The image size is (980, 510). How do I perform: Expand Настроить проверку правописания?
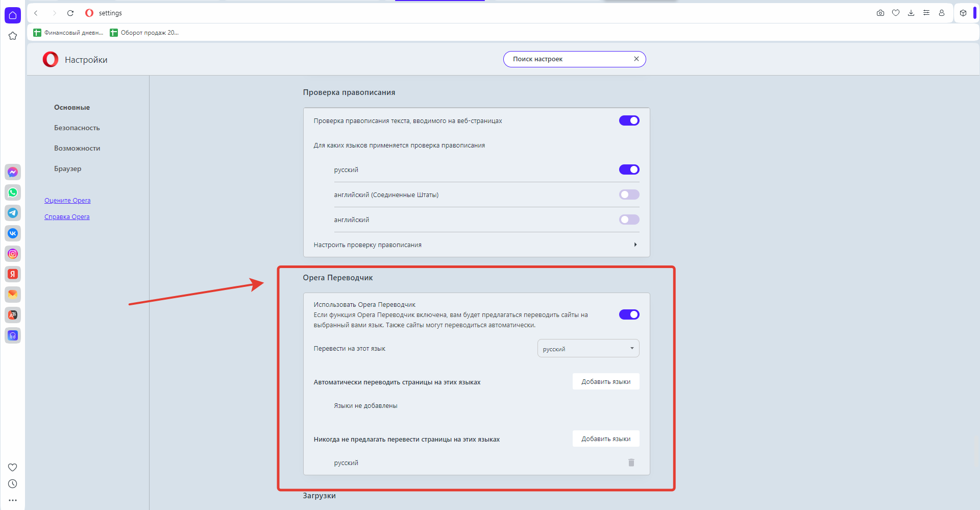476,245
